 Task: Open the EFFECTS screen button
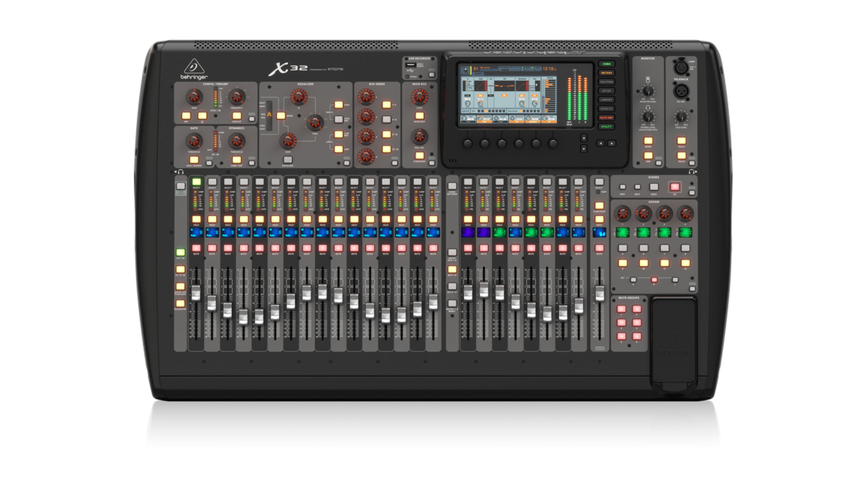(x=606, y=108)
